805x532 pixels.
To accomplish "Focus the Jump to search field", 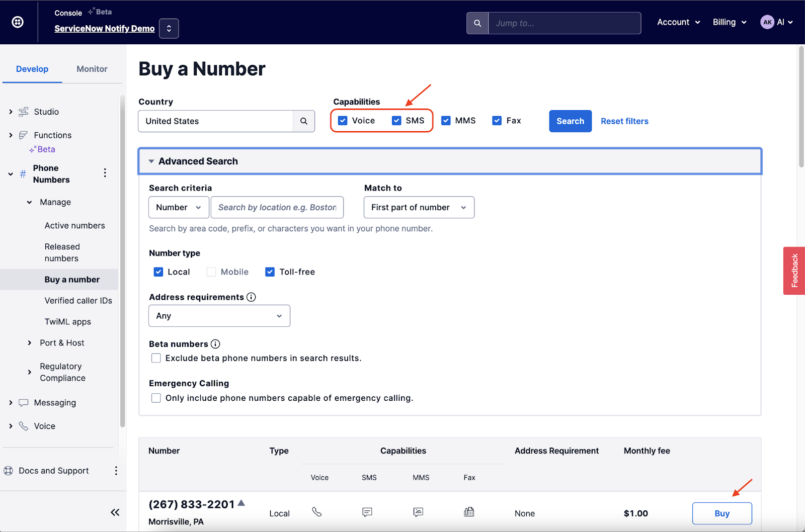I will tap(565, 23).
